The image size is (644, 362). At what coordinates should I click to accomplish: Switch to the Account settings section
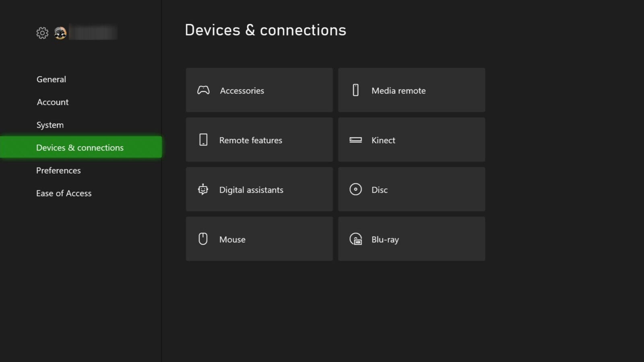click(53, 102)
